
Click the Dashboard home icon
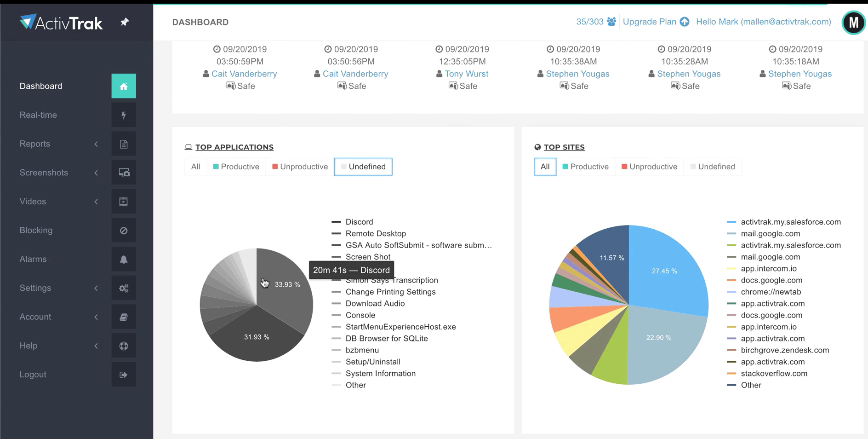124,86
